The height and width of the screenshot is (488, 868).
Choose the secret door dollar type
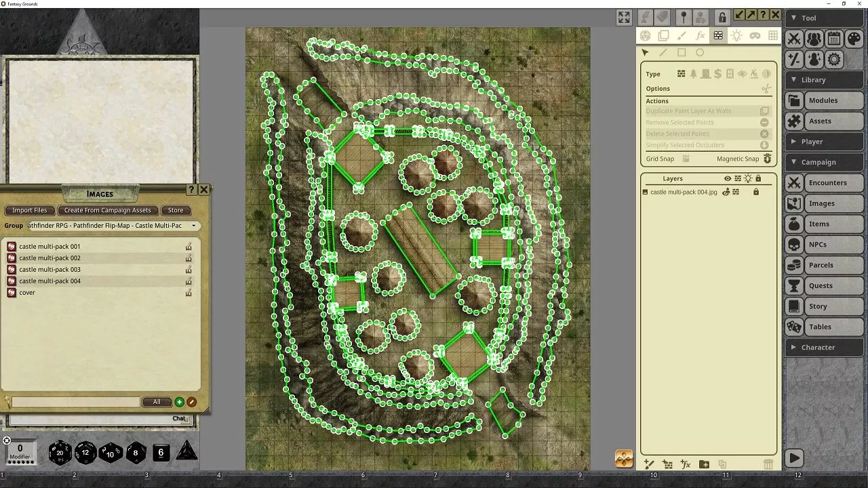point(718,74)
